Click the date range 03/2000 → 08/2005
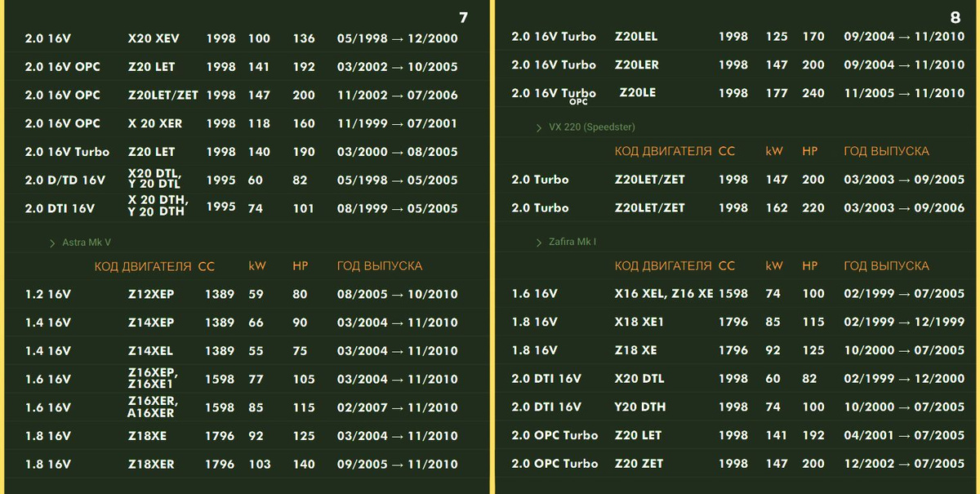 click(398, 152)
